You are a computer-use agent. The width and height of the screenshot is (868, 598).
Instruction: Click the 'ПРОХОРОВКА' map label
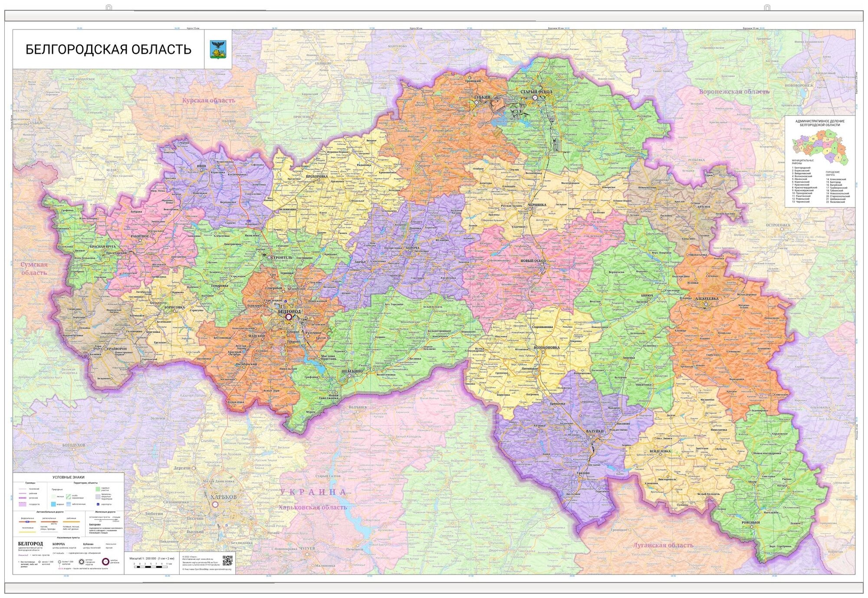(x=317, y=177)
